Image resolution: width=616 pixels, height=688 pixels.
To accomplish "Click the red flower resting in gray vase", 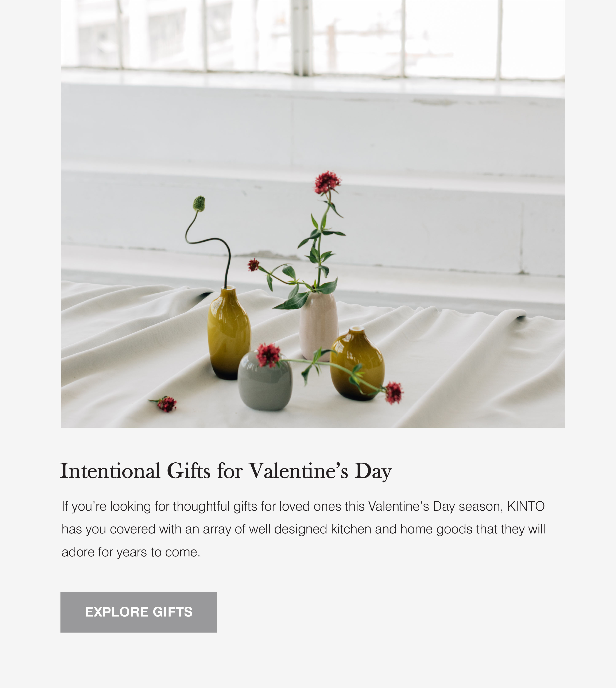I will coord(269,355).
